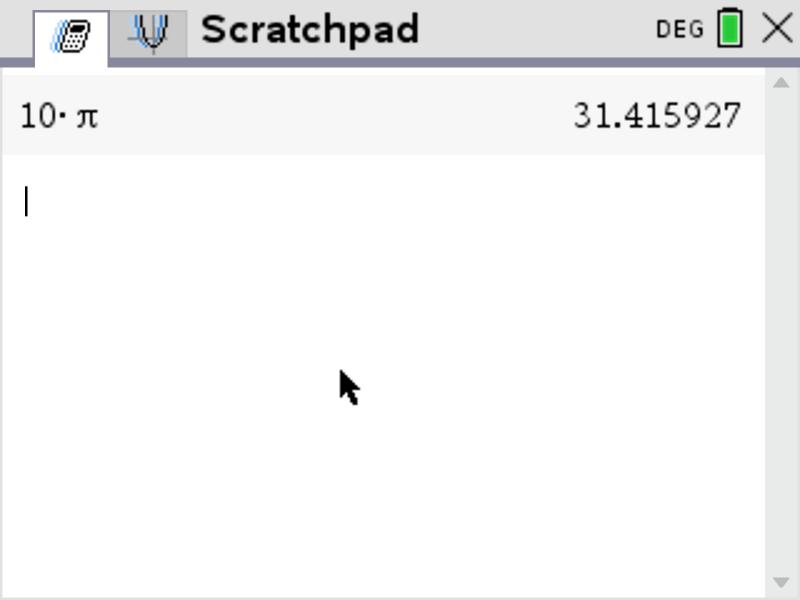
Task: Click the blank white work area
Action: click(383, 408)
